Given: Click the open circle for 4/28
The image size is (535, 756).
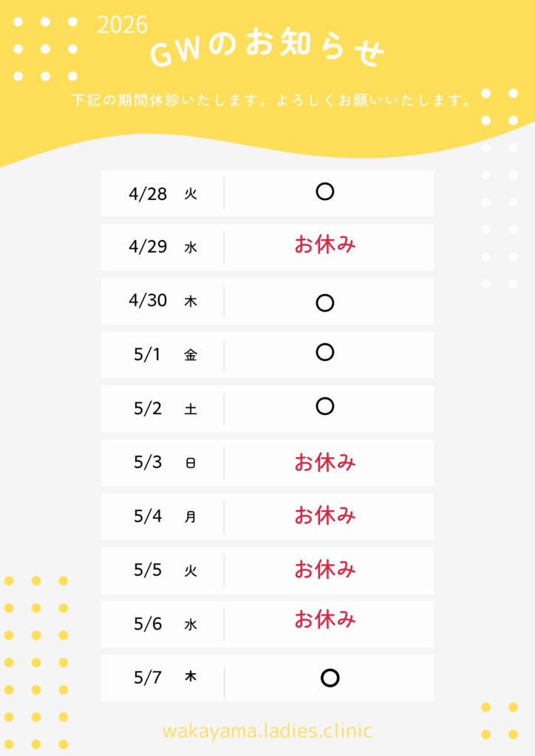Looking at the screenshot, I should (325, 192).
